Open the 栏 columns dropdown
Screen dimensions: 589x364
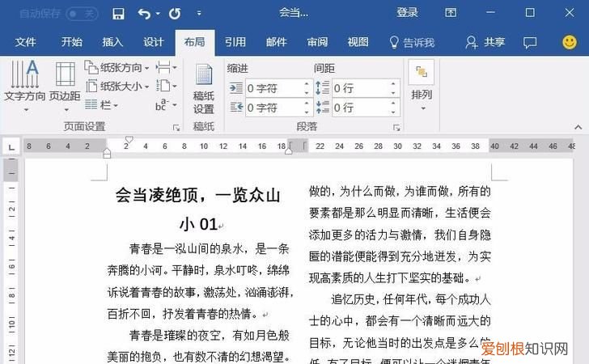click(x=101, y=104)
